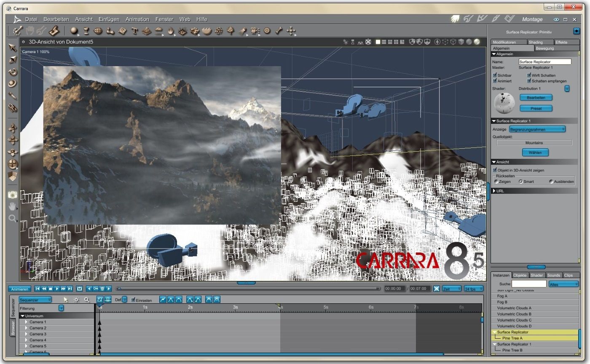Choose the magnifier zoom tool on left

coord(13,218)
